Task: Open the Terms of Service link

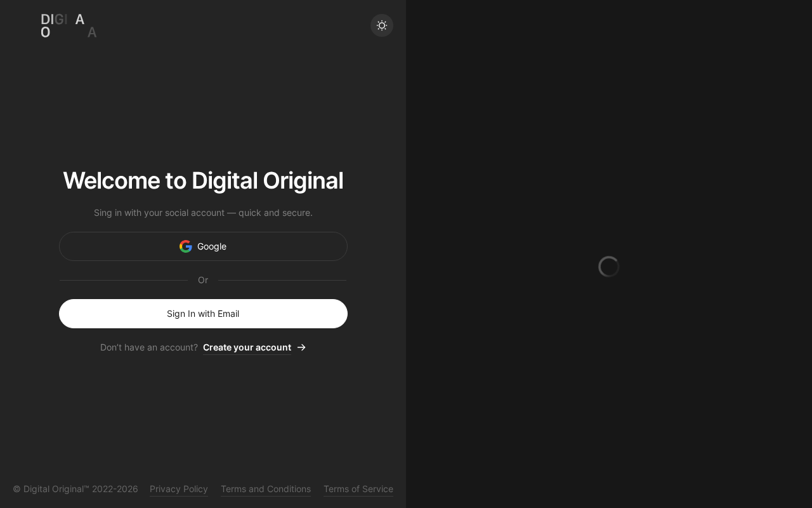Action: [x=358, y=489]
